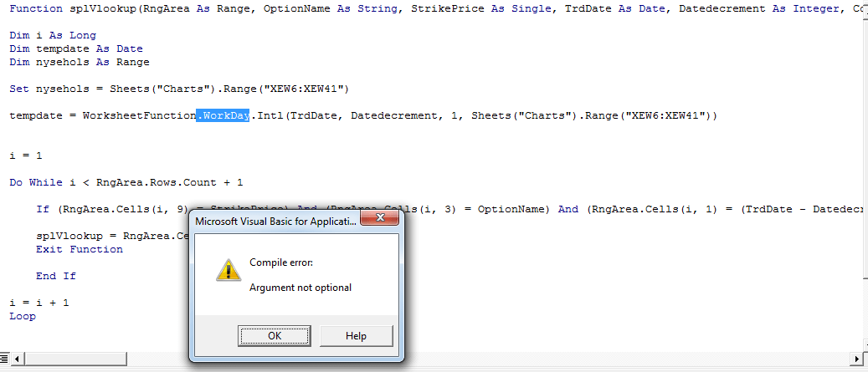Click the 'Dim nysehols As Range' line

pos(80,62)
